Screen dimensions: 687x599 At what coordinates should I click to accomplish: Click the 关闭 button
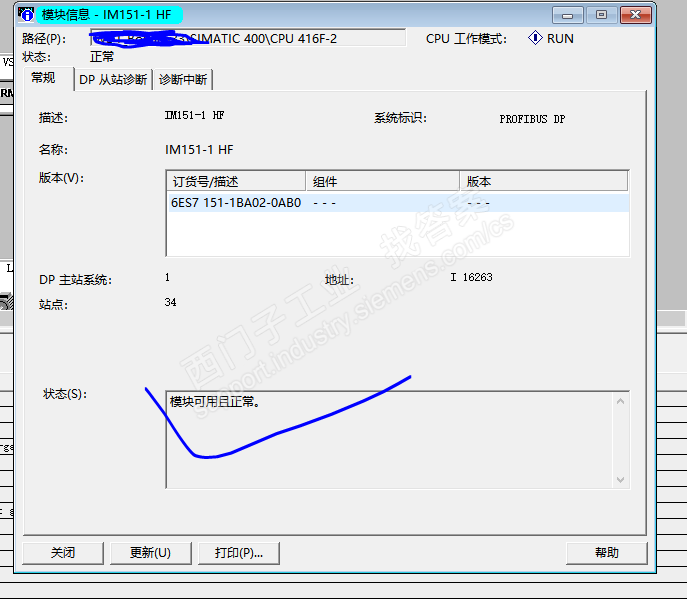click(63, 553)
